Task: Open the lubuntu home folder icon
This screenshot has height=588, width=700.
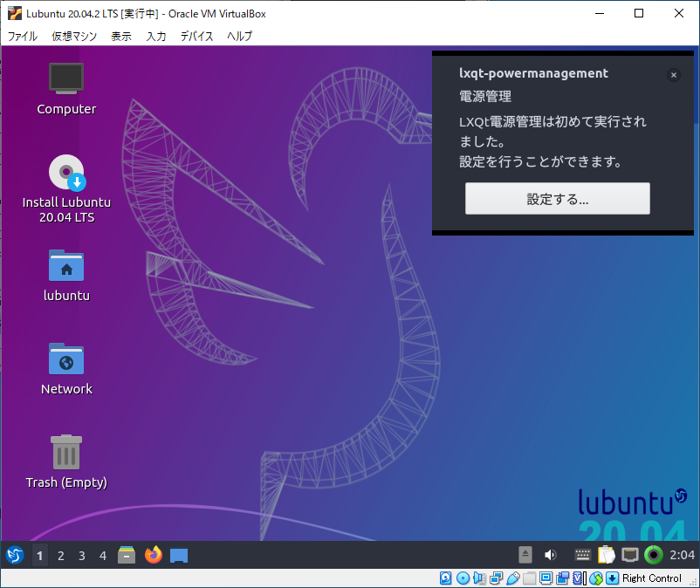Action: point(66,276)
